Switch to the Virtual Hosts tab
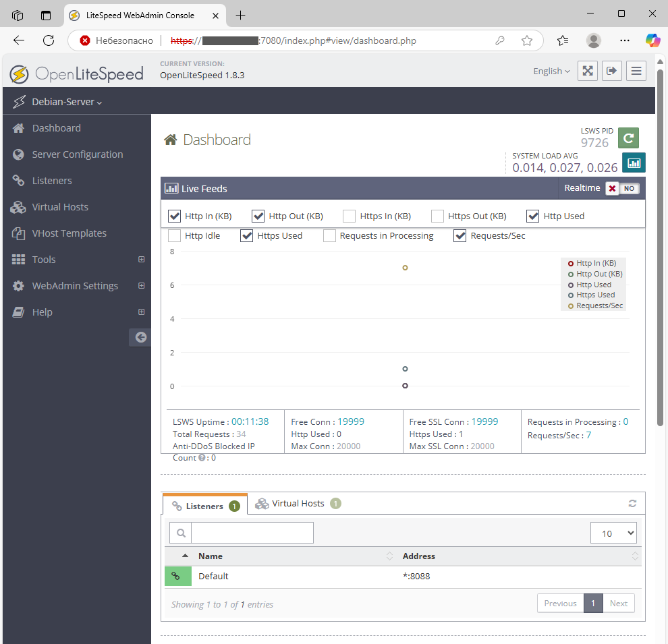 (x=298, y=504)
